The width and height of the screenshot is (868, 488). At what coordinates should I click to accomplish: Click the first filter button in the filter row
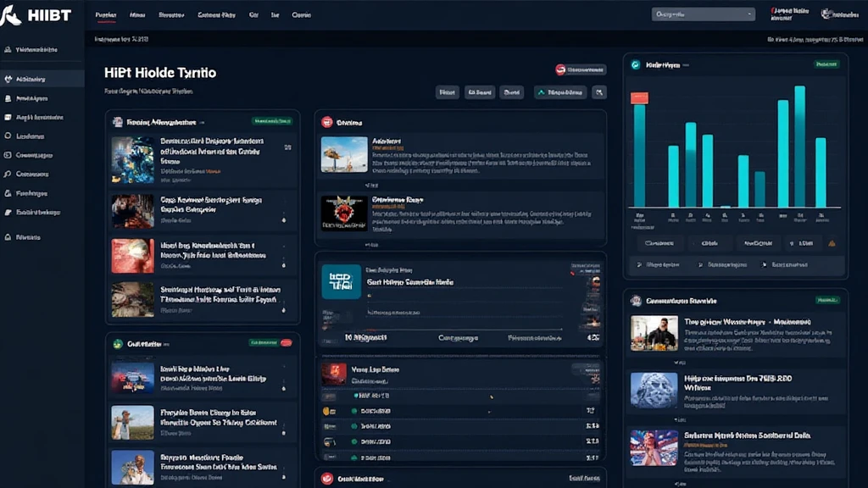click(447, 92)
